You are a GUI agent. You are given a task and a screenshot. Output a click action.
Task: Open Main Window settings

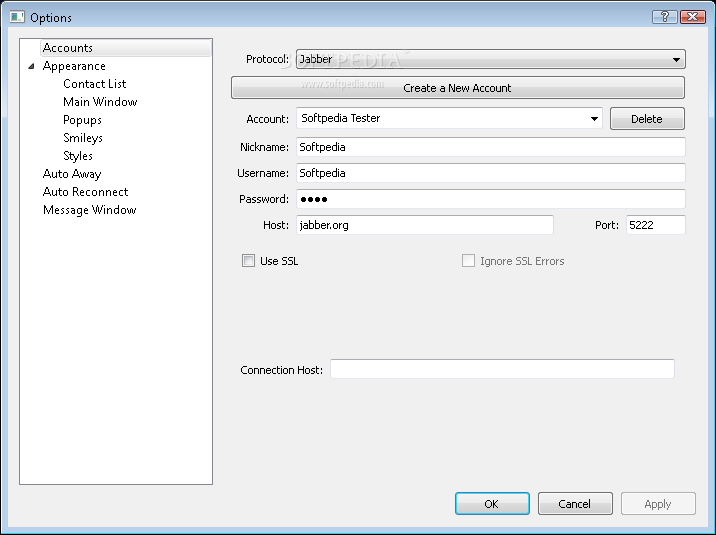coord(100,102)
